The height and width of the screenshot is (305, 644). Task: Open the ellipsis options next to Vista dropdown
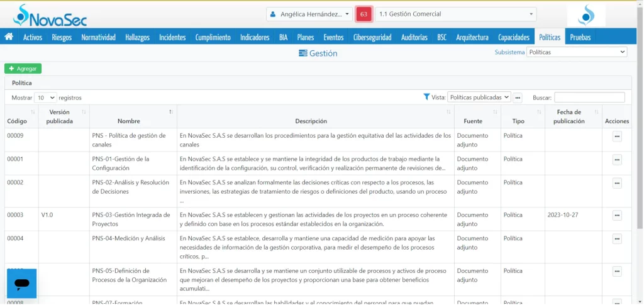518,97
